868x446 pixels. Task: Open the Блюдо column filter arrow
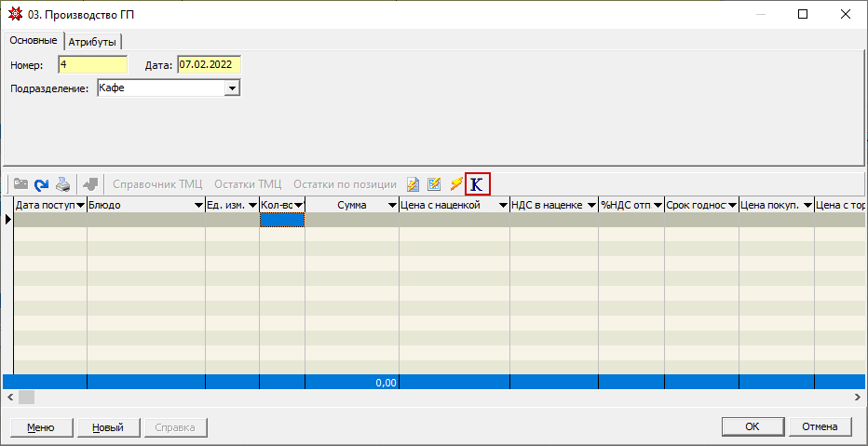198,205
